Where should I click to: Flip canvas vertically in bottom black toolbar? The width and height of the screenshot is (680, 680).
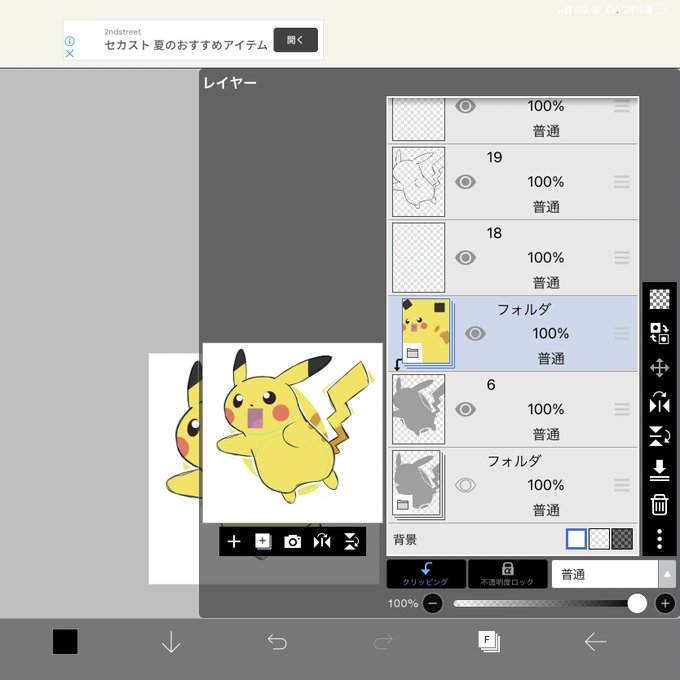tap(351, 541)
